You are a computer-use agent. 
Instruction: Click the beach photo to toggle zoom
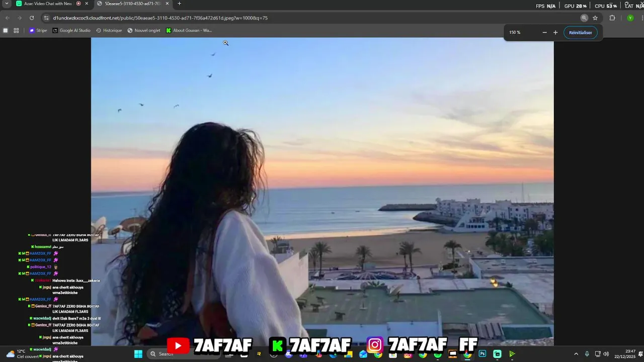(322, 191)
